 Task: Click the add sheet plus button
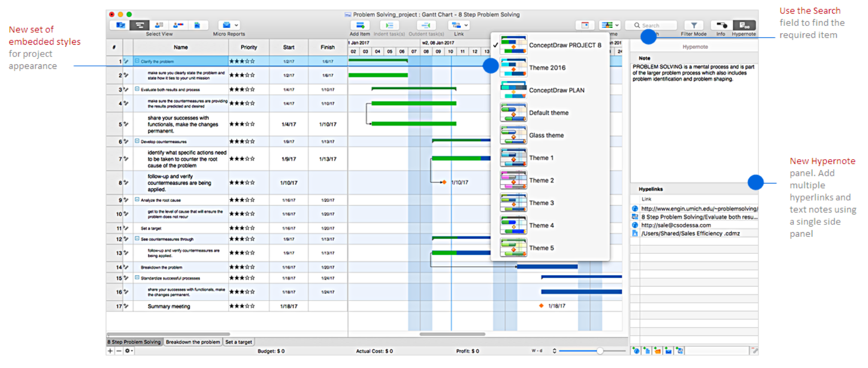[x=110, y=351]
